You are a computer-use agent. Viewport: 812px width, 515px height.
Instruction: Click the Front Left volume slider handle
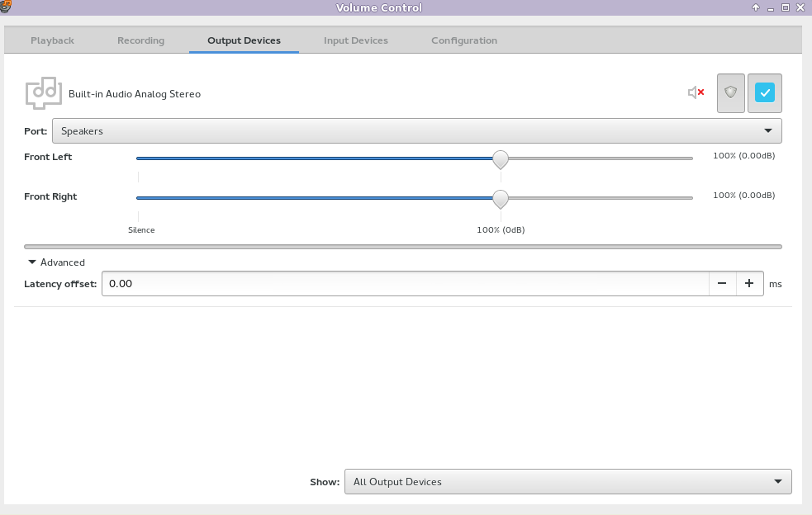[x=500, y=158]
